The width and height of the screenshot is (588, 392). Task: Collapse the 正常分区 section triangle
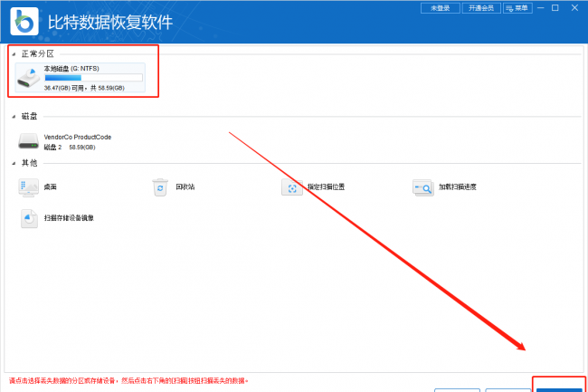click(14, 54)
